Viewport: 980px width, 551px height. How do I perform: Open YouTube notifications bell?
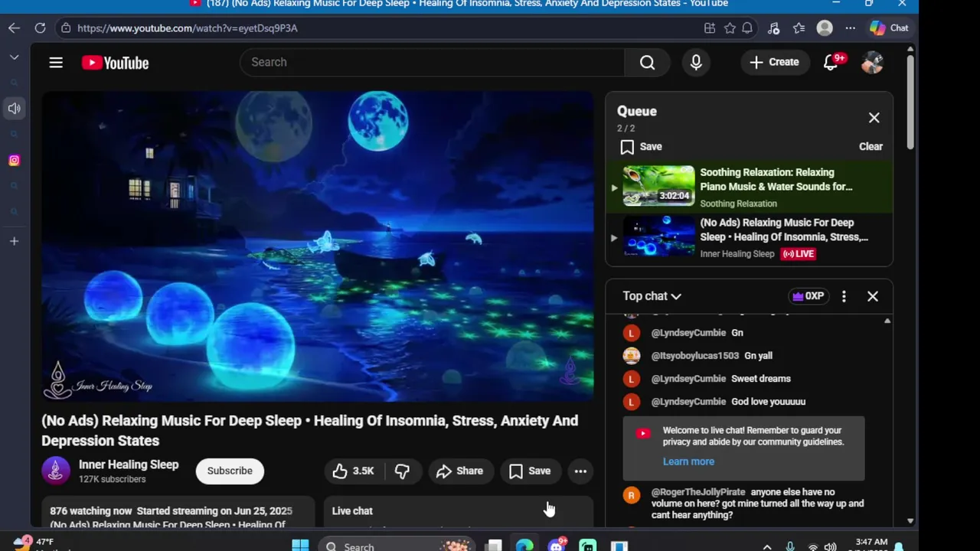pos(831,62)
